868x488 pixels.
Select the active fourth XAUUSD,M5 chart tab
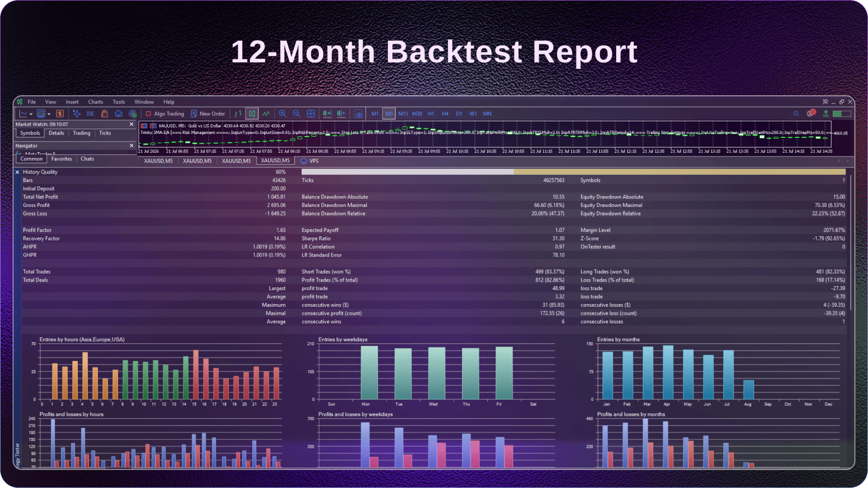275,161
